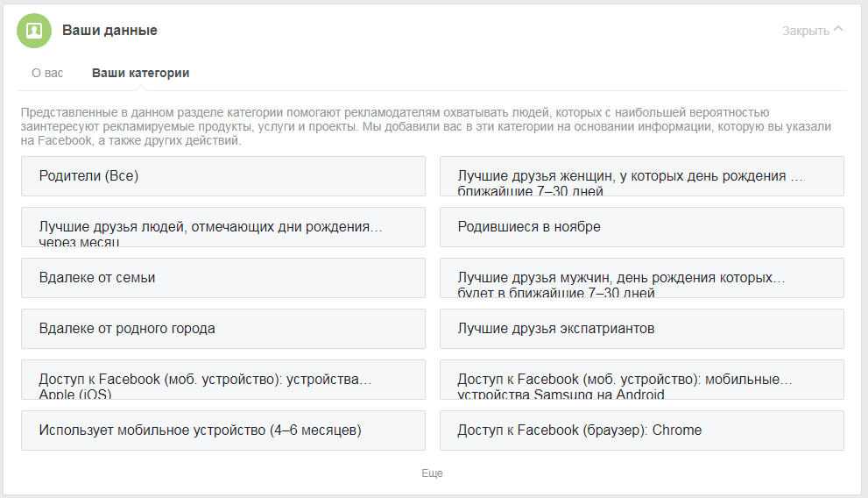Click the green profile icon beside Ваши данные
868x498 pixels.
pyautogui.click(x=34, y=31)
